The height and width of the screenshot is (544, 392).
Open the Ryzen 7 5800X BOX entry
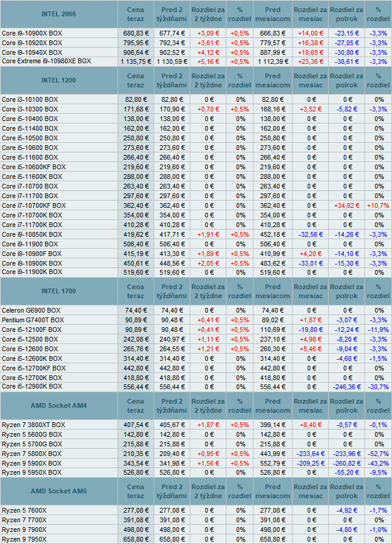coord(31,454)
